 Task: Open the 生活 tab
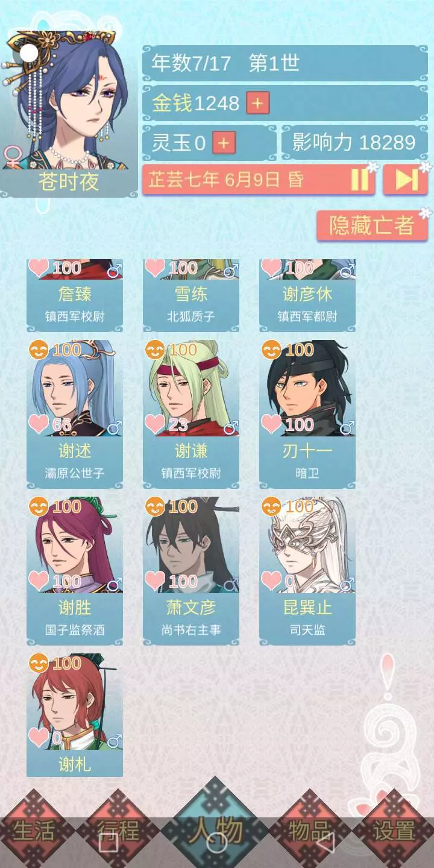[x=34, y=831]
